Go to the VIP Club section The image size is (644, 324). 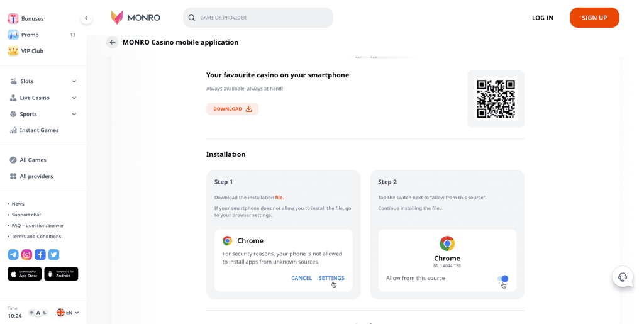(x=32, y=51)
